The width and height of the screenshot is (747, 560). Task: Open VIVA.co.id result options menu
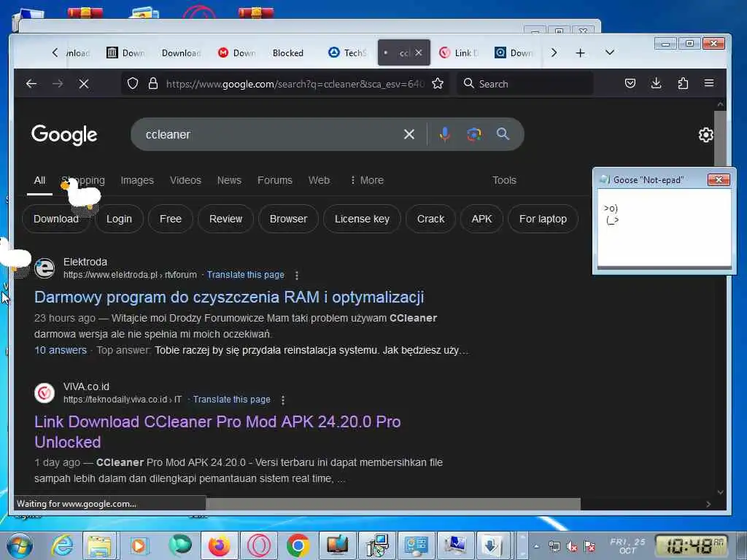[283, 400]
